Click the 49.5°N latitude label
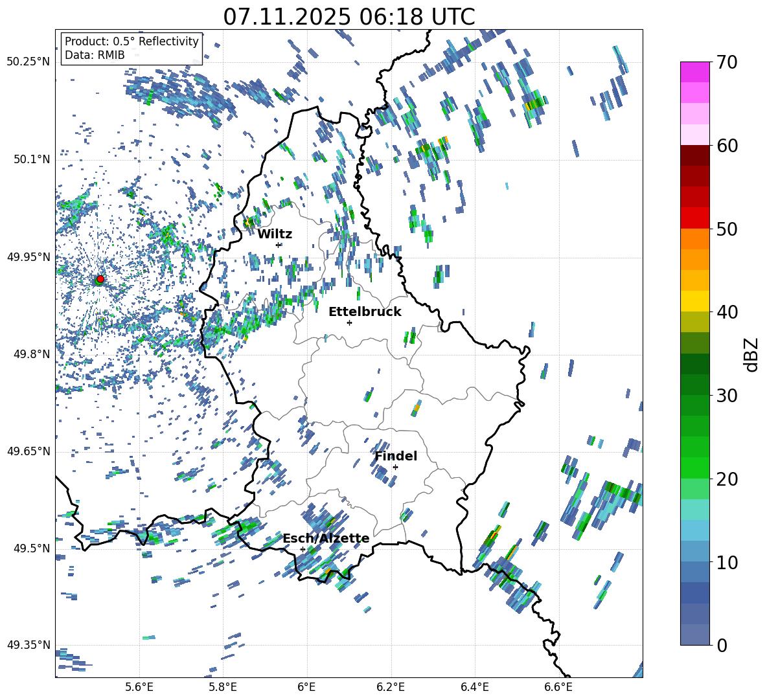The image size is (767, 700). coord(31,548)
